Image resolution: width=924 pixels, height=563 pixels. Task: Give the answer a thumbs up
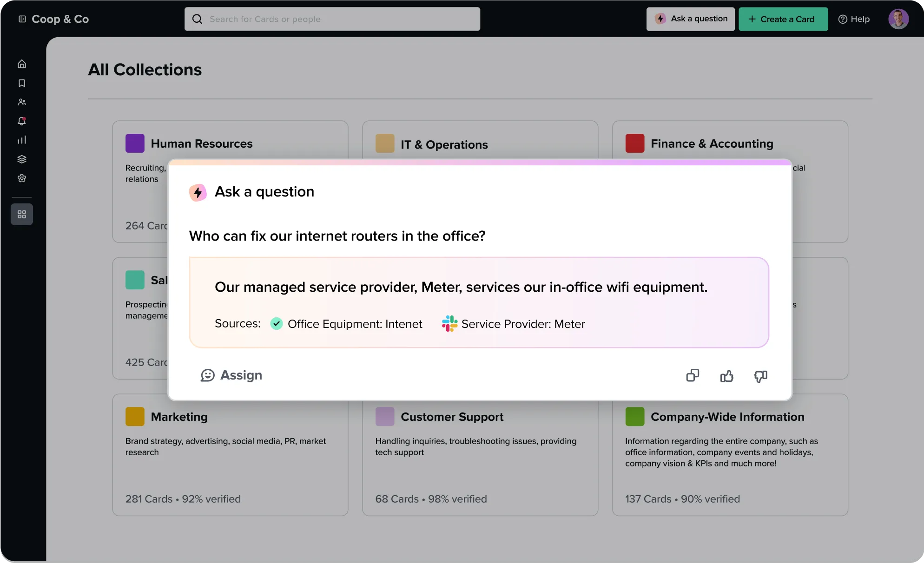tap(727, 376)
